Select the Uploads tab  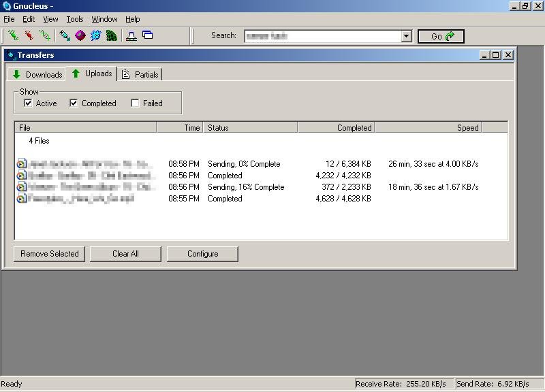(91, 73)
